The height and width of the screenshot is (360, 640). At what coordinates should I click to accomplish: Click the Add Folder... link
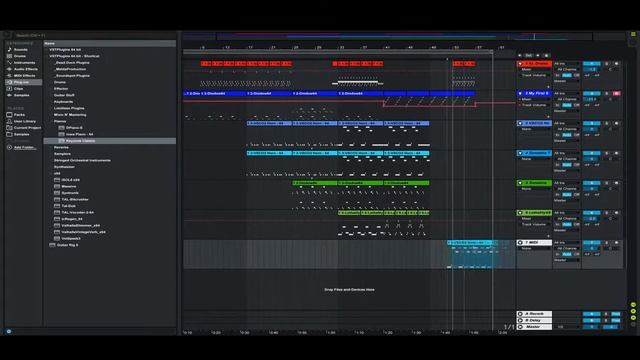[24, 147]
